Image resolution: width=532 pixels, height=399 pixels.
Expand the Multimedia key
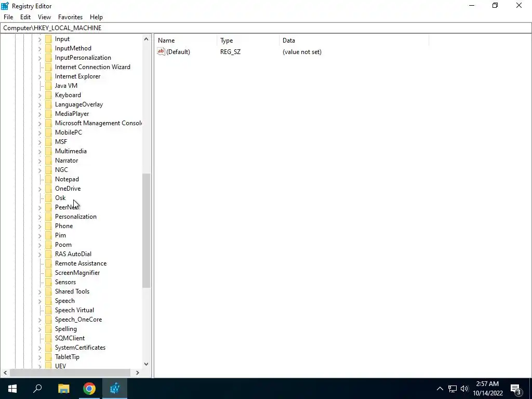[x=39, y=151]
